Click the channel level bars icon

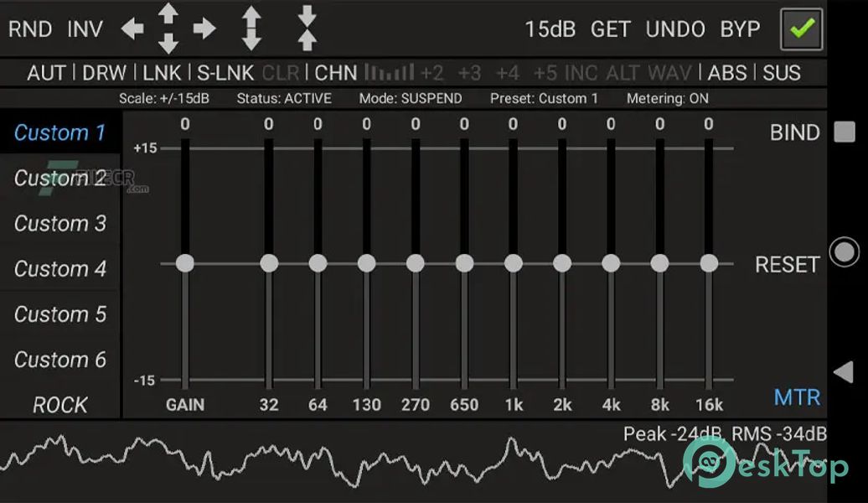389,73
